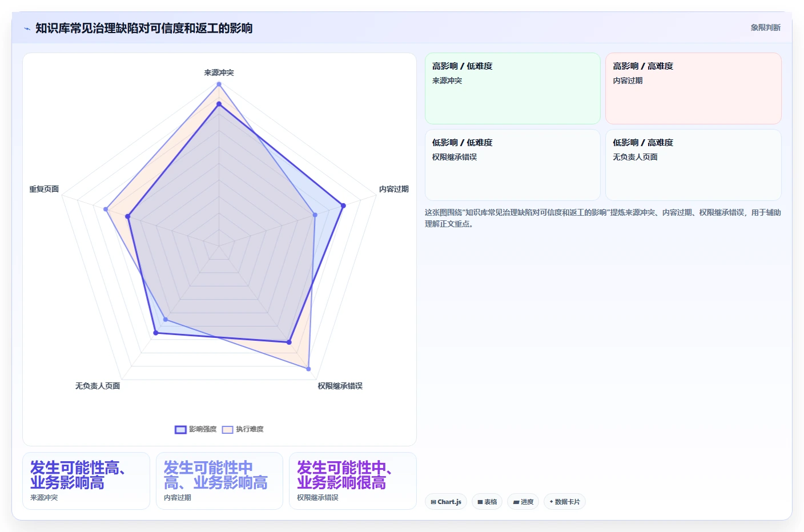Click 内容过期 caption under second stat card
The height and width of the screenshot is (532, 804).
point(178,498)
